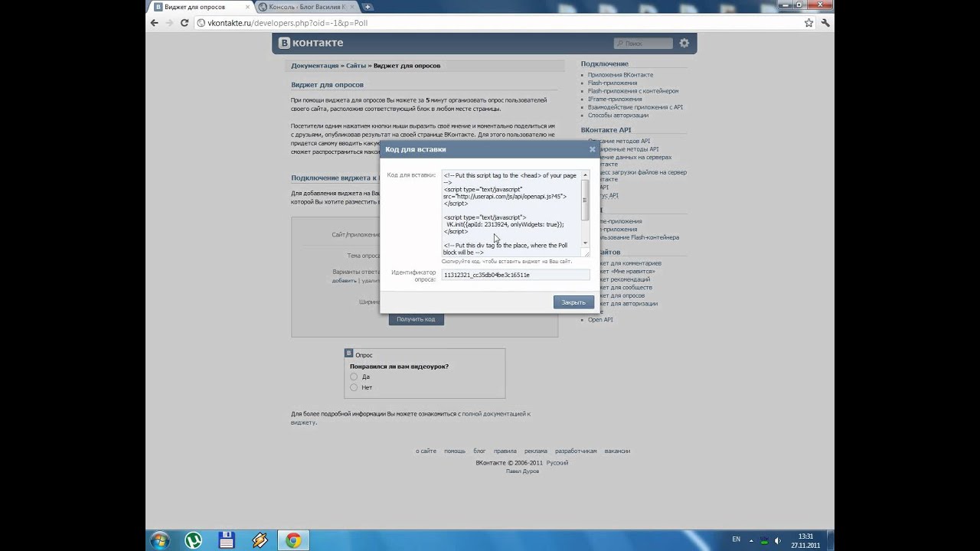Open the first "IFrame-приложения" sidebar link
This screenshot has width=980, height=551.
(615, 99)
